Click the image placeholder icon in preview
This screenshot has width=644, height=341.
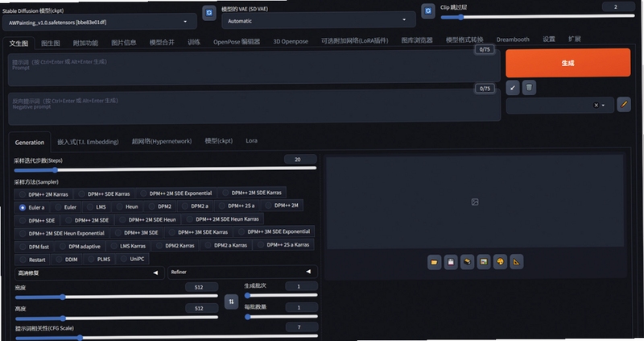475,202
